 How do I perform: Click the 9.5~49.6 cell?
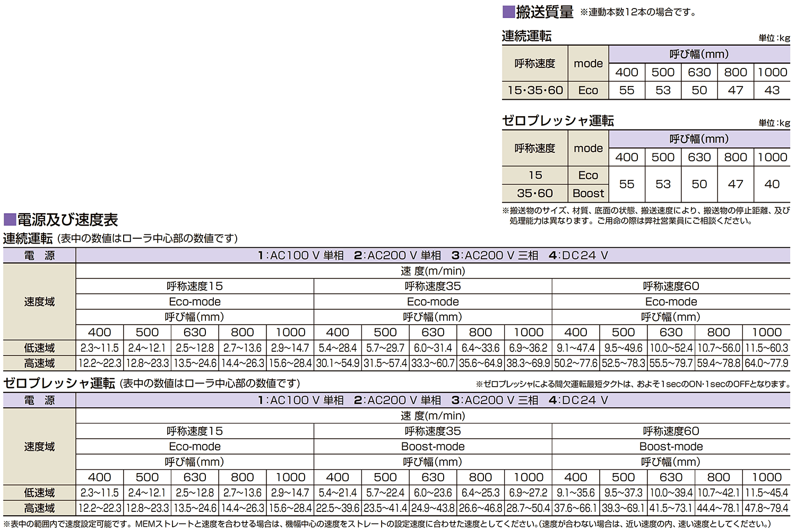pos(624,348)
